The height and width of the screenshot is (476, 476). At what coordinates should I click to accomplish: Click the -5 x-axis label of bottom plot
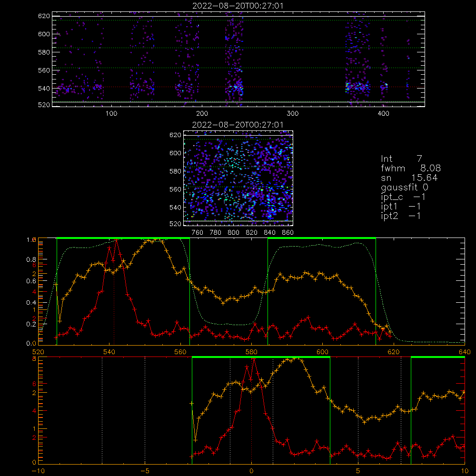pos(145,471)
